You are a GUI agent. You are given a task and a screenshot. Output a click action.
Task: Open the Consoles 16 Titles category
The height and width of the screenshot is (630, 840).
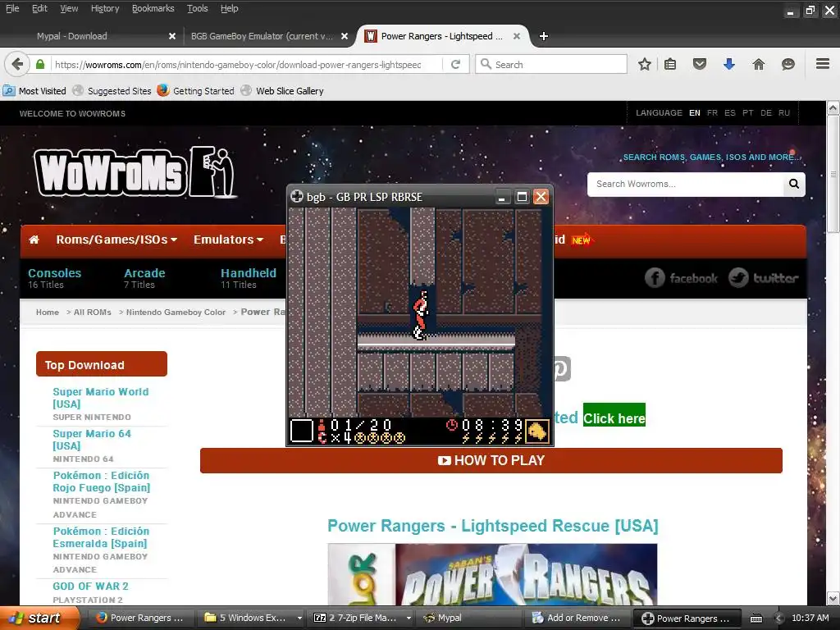(55, 278)
